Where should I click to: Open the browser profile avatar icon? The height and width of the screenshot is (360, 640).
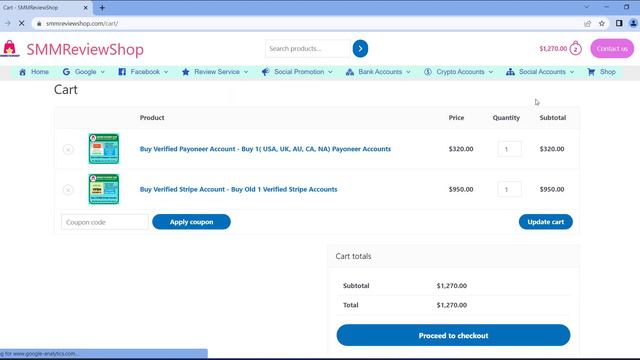point(633,24)
